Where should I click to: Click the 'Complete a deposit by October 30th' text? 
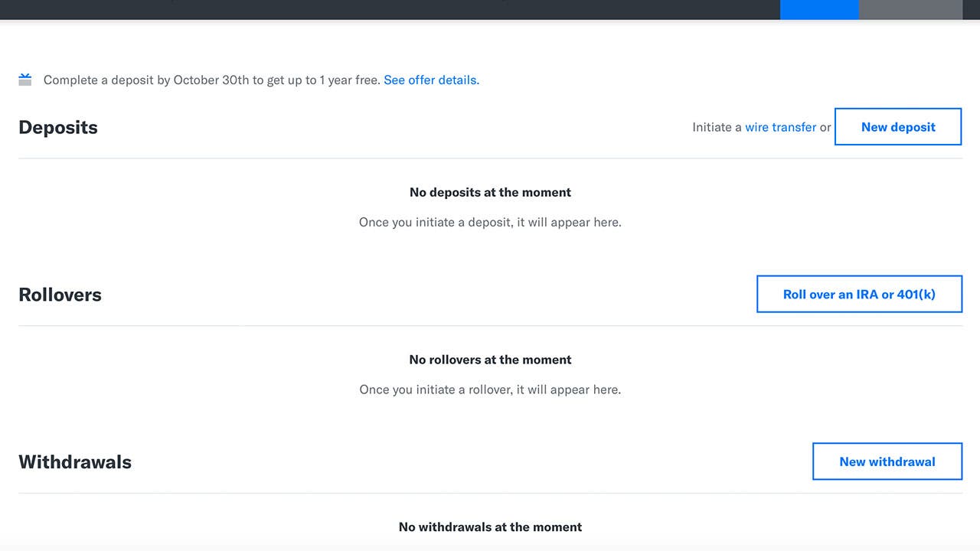pos(212,80)
